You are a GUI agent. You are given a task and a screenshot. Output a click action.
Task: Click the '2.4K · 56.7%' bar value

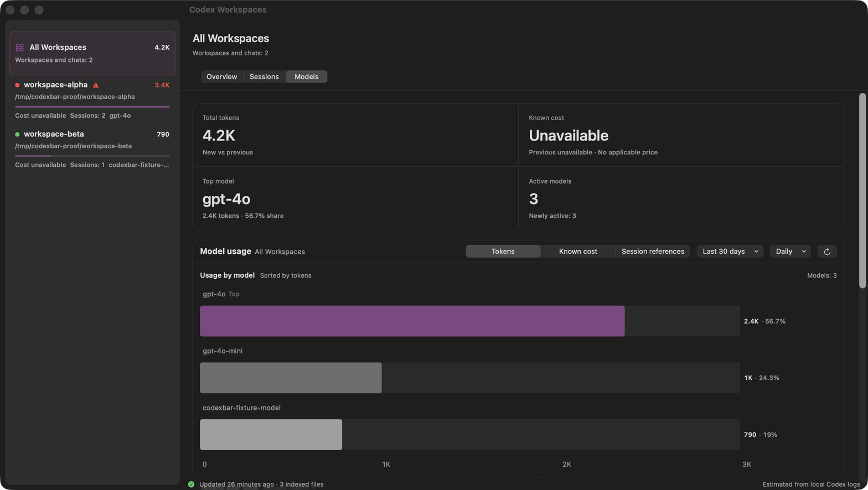point(764,321)
